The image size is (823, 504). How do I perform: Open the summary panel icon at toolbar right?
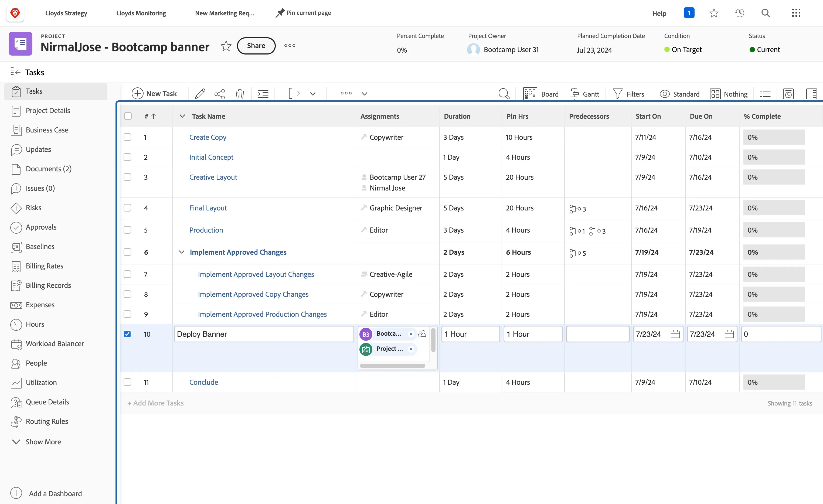(811, 94)
